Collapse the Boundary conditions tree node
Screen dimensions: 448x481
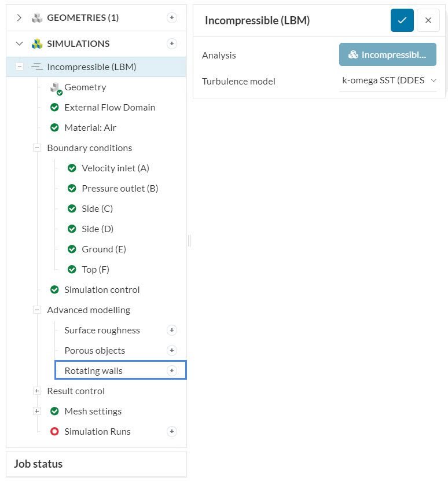[x=37, y=148]
